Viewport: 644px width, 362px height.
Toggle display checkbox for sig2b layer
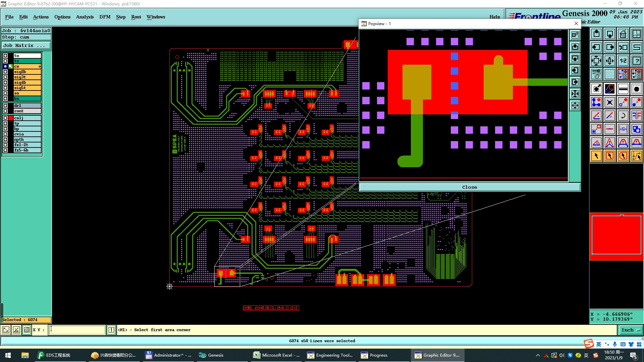pos(5,72)
